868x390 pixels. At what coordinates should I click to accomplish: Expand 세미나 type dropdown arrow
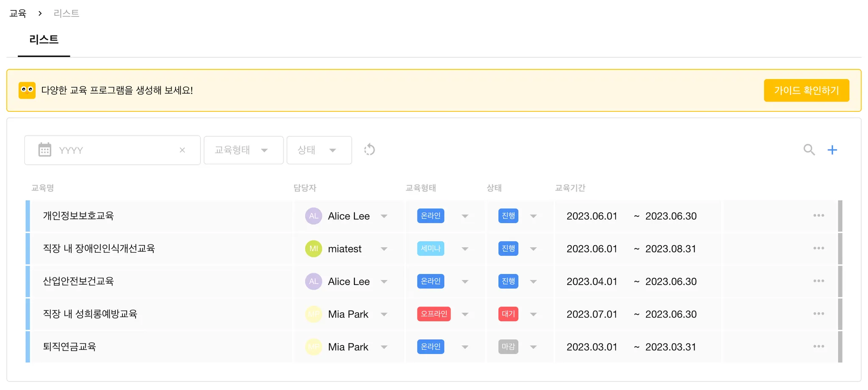(465, 249)
